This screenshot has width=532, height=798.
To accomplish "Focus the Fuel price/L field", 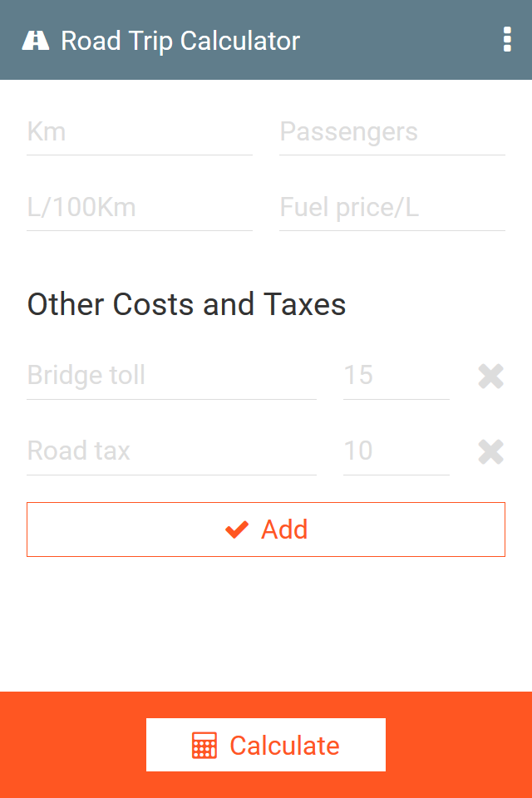I will 392,208.
